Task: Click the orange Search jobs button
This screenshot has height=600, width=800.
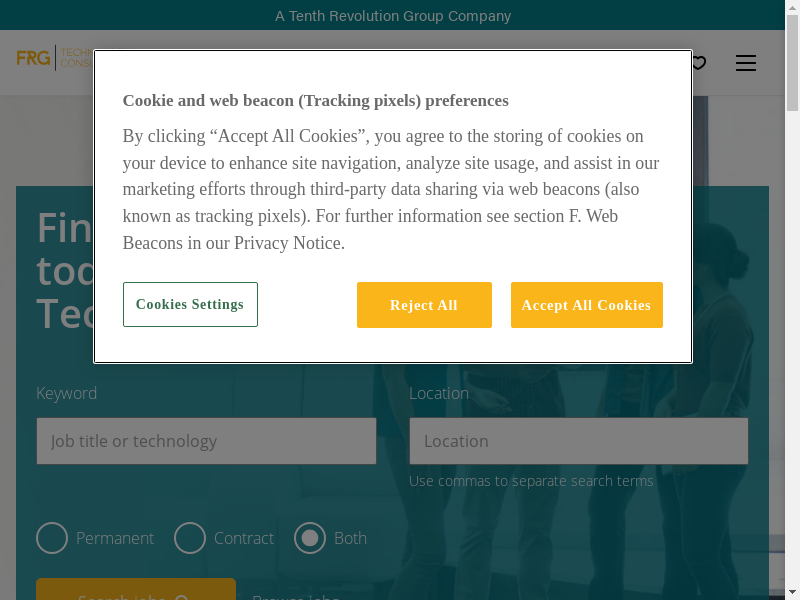Action: click(x=136, y=590)
